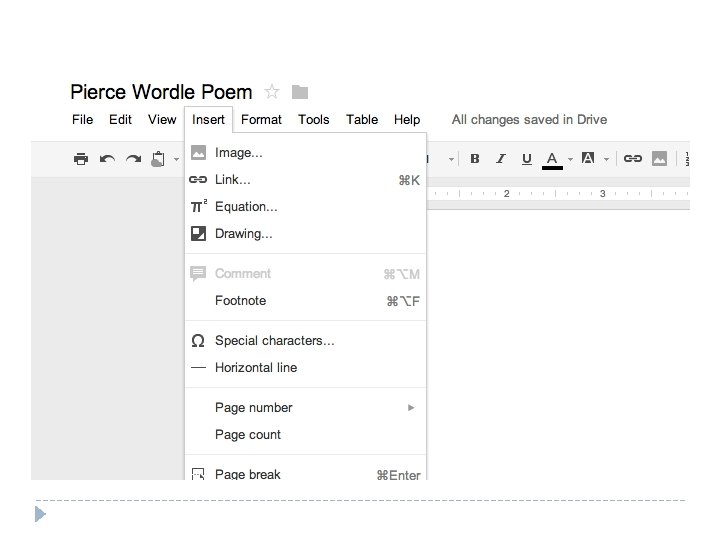Open the File menu
This screenshot has height=540, width=720.
83,120
